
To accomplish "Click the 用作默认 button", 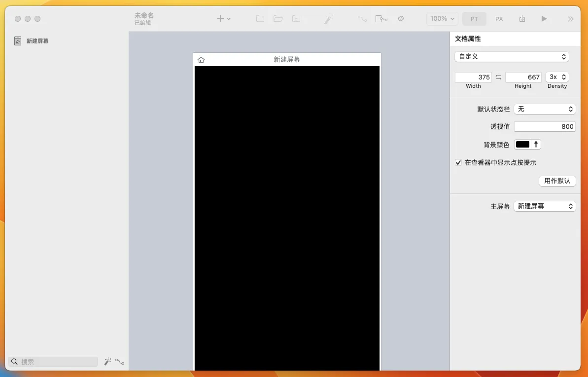I will coord(557,181).
